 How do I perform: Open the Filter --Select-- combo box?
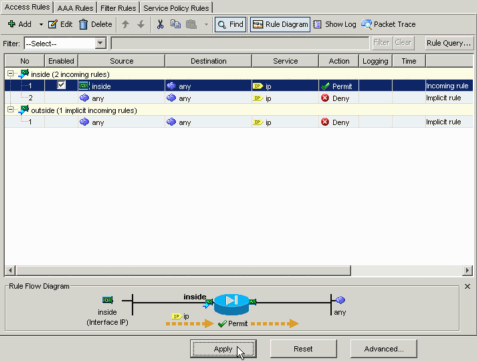pyautogui.click(x=65, y=43)
